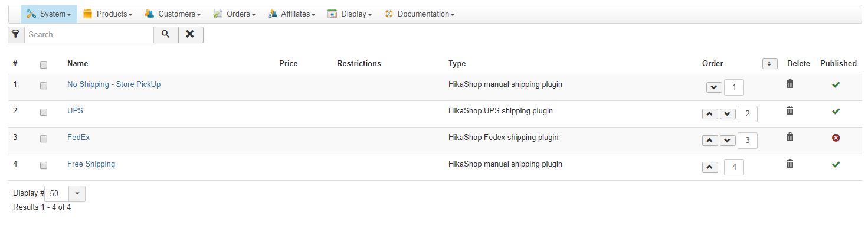
Task: Click in the Search text field
Action: coord(89,35)
